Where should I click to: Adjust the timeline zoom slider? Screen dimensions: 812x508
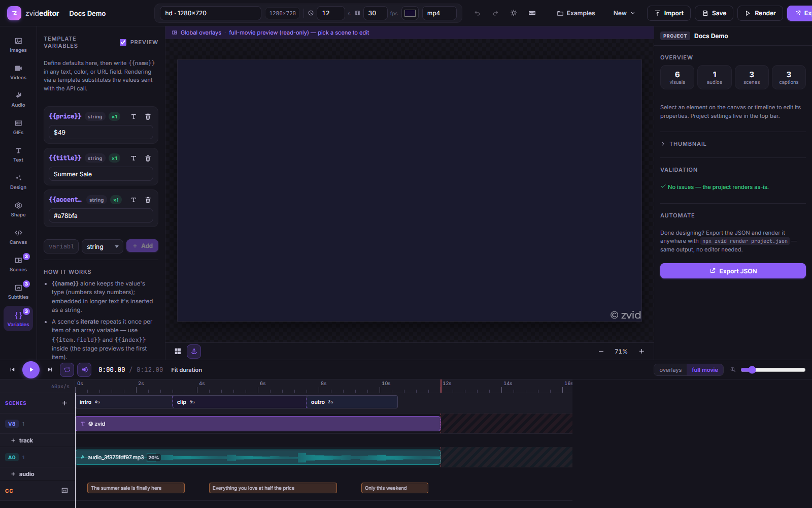click(x=773, y=370)
